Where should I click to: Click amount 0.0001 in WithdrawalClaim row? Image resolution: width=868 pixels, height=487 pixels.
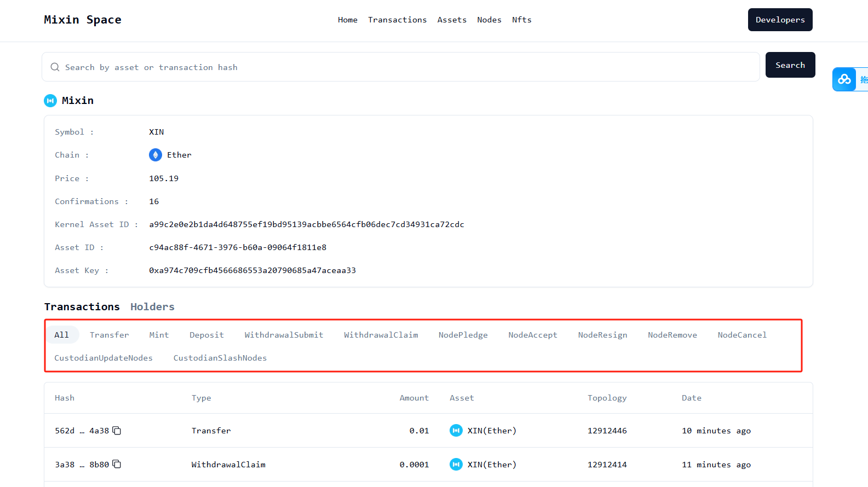click(x=414, y=465)
